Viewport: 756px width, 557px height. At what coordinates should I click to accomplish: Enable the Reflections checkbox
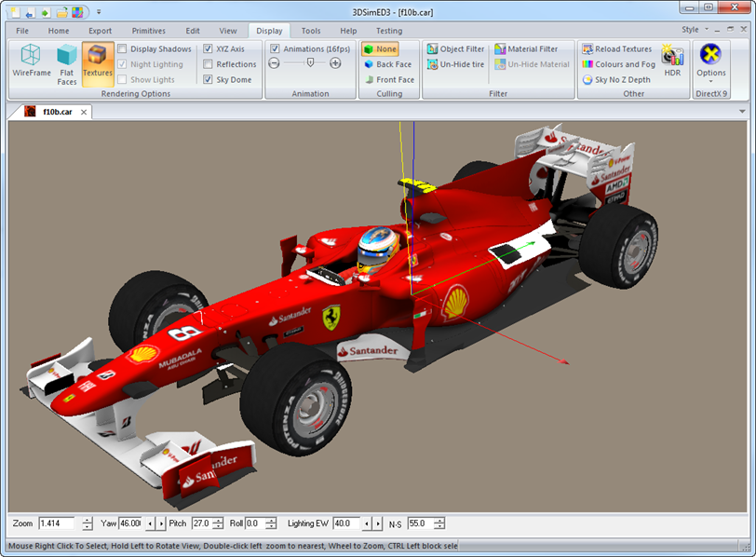[x=208, y=64]
